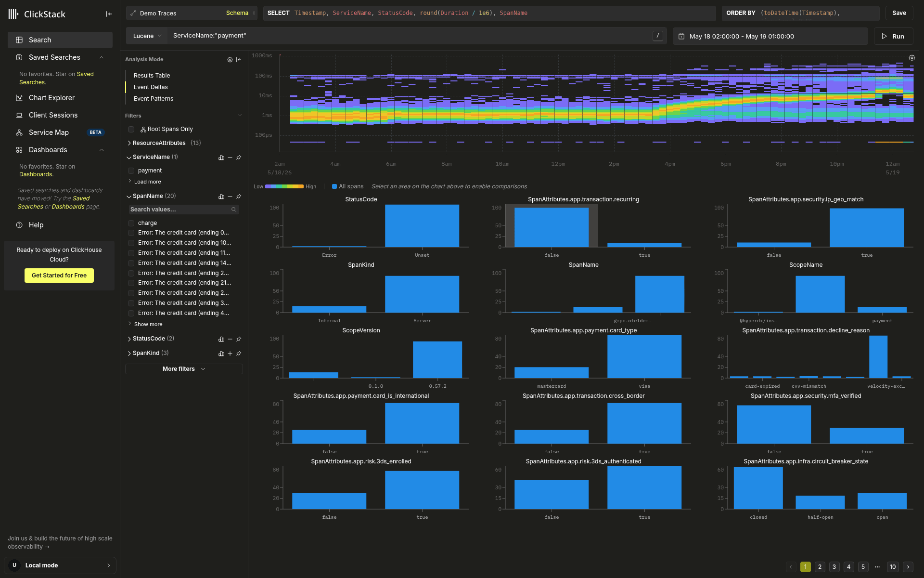Check credit card error ending 14 filter
Viewport: 924px width, 578px height.
click(131, 263)
